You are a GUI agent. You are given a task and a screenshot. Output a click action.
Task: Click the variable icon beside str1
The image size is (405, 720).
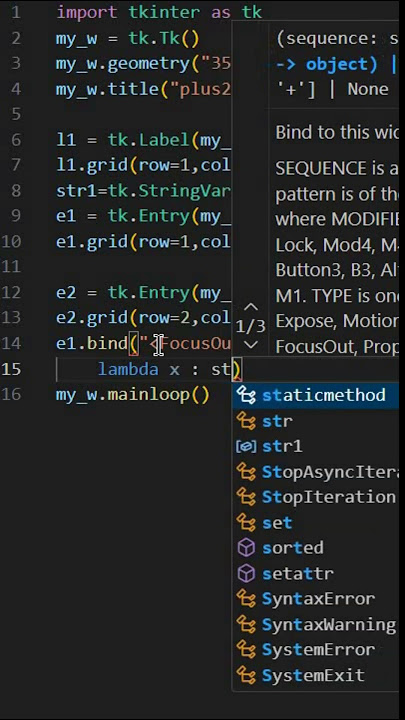(x=246, y=446)
